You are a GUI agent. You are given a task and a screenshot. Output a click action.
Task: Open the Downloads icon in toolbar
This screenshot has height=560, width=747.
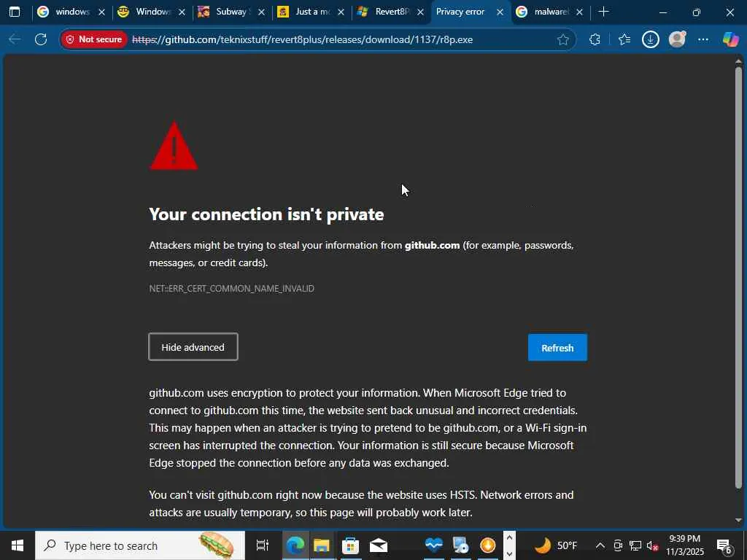click(650, 39)
